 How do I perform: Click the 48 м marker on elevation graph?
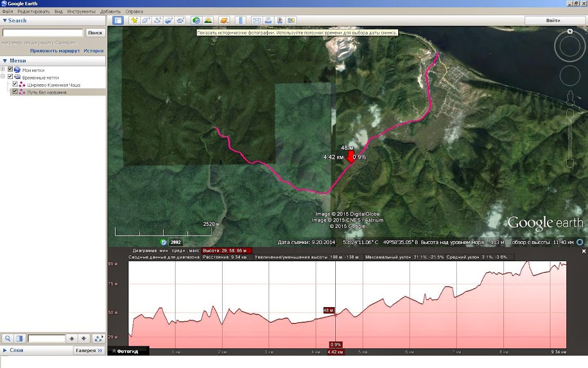pyautogui.click(x=328, y=310)
